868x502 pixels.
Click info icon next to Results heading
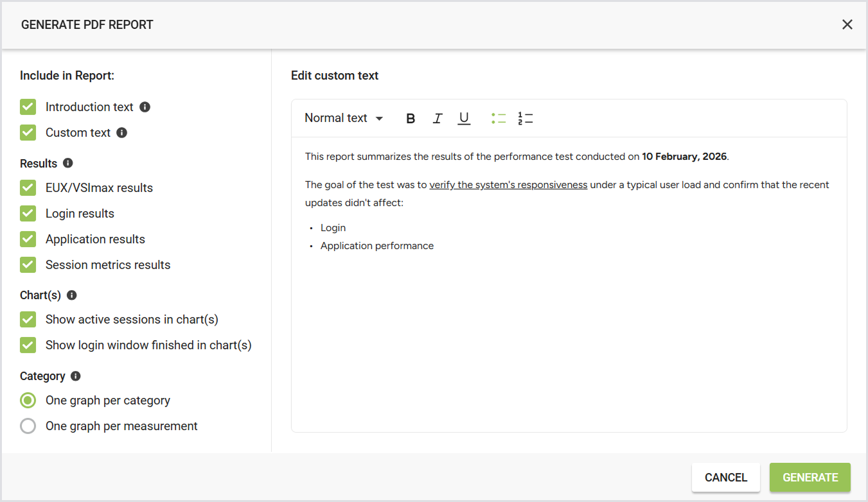68,163
